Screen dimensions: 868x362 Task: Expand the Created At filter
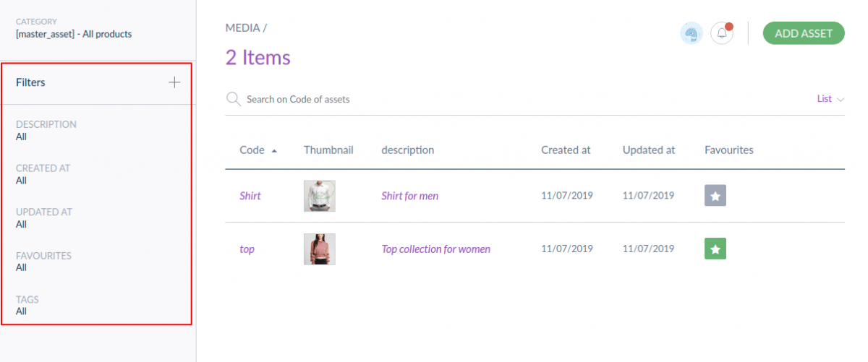click(43, 174)
